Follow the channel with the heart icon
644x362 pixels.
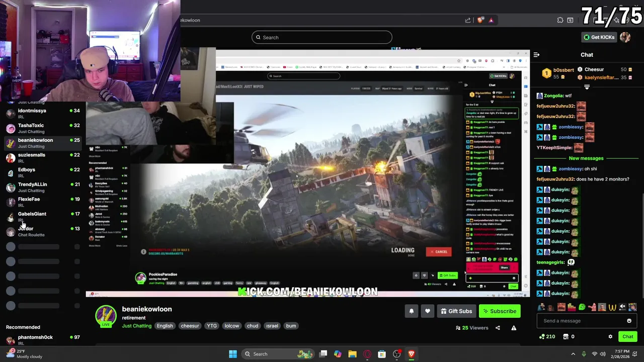[x=427, y=311]
